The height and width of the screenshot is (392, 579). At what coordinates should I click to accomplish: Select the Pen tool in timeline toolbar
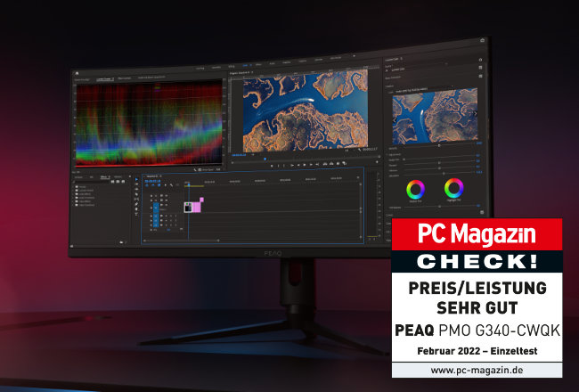136,204
